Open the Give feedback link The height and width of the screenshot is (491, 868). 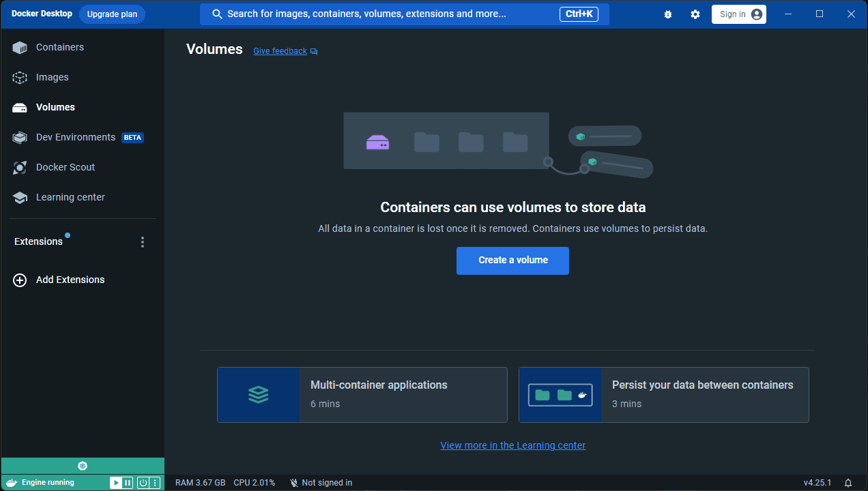tap(280, 51)
